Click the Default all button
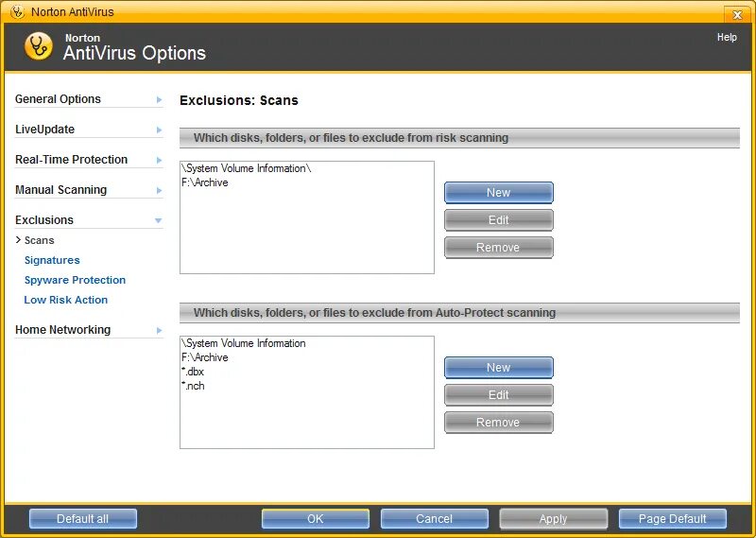This screenshot has width=756, height=538. tap(83, 519)
